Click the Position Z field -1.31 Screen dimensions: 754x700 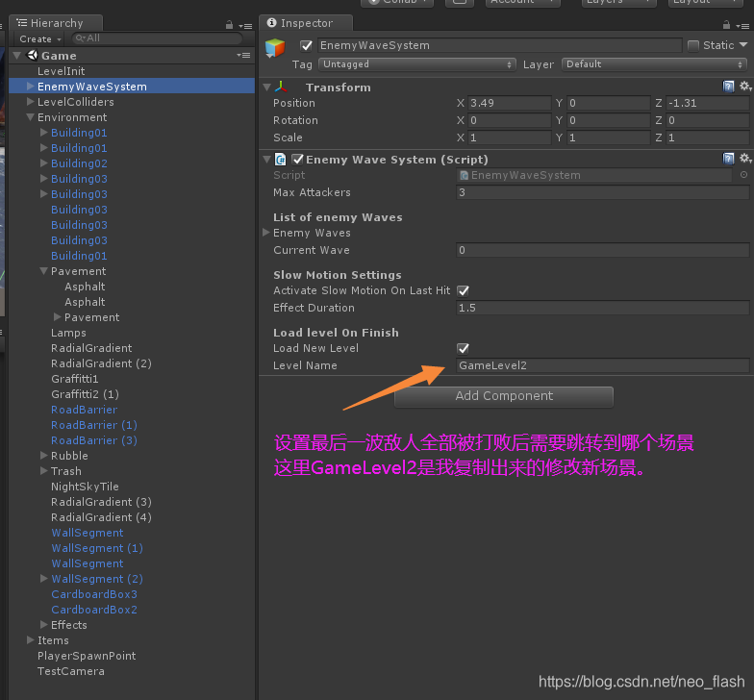pyautogui.click(x=708, y=104)
